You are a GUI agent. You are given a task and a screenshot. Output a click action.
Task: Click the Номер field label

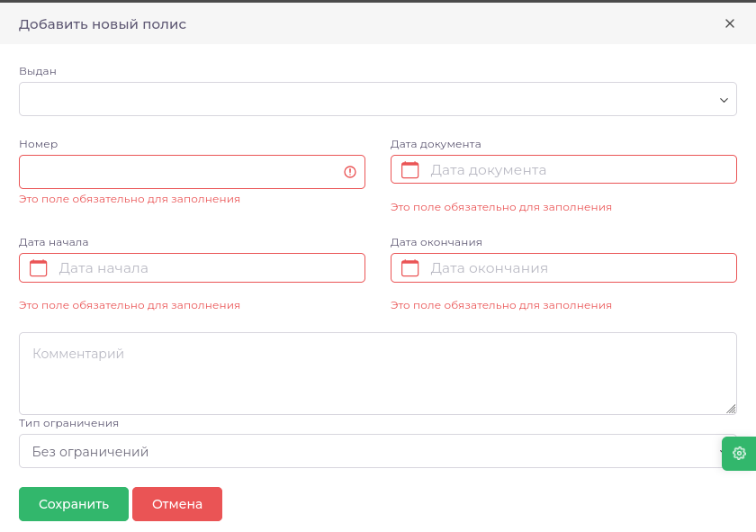click(38, 144)
